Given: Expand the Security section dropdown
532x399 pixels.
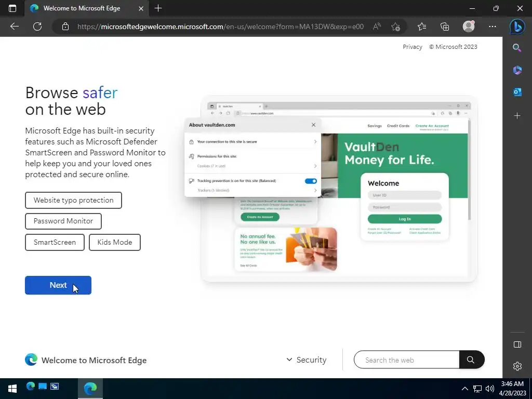Looking at the screenshot, I should point(307,360).
